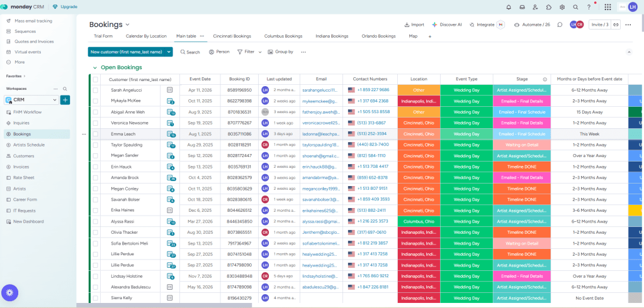Click the board discussion speech bubble icon

tap(560, 25)
